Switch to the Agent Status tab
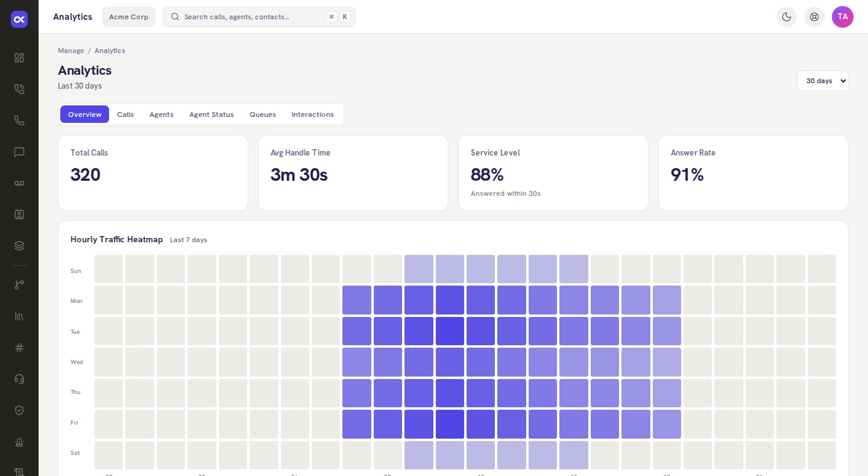This screenshot has height=476, width=868. pyautogui.click(x=212, y=114)
